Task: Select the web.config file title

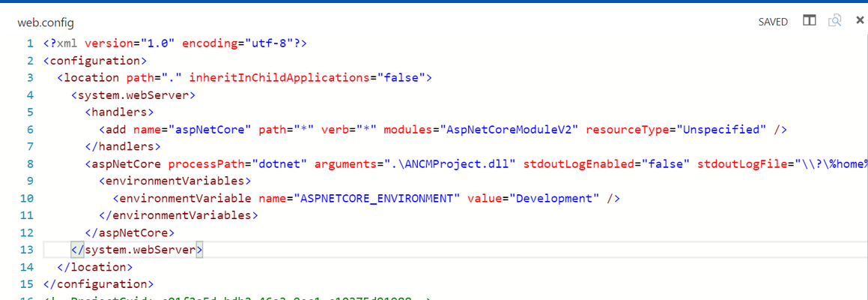Action: (x=46, y=22)
